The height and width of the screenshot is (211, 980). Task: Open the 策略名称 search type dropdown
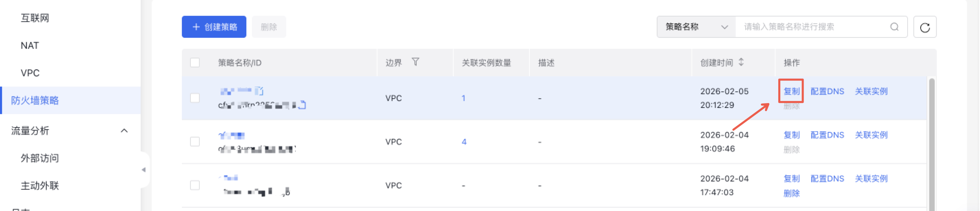click(696, 27)
